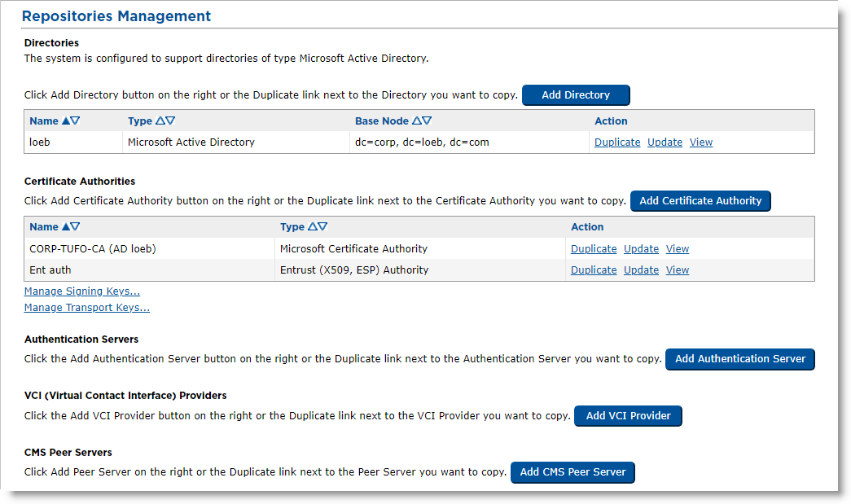Click descending sort arrow for Base Node
851x504 pixels.
[x=427, y=121]
